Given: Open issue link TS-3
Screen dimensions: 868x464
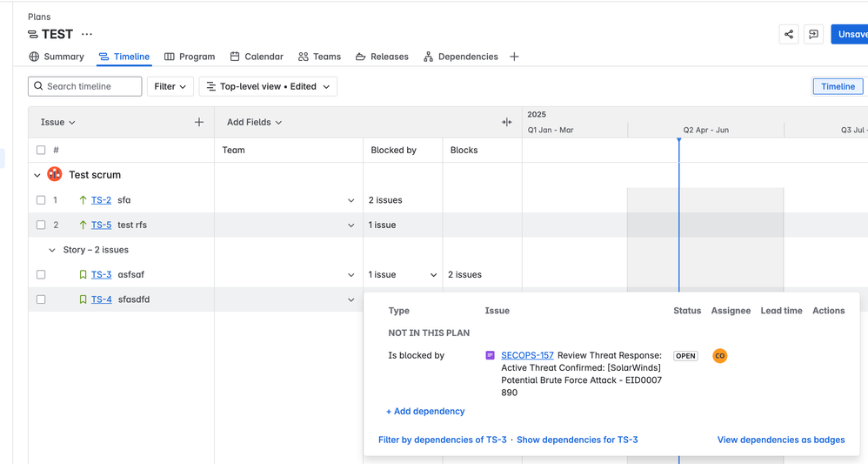Looking at the screenshot, I should click(101, 274).
